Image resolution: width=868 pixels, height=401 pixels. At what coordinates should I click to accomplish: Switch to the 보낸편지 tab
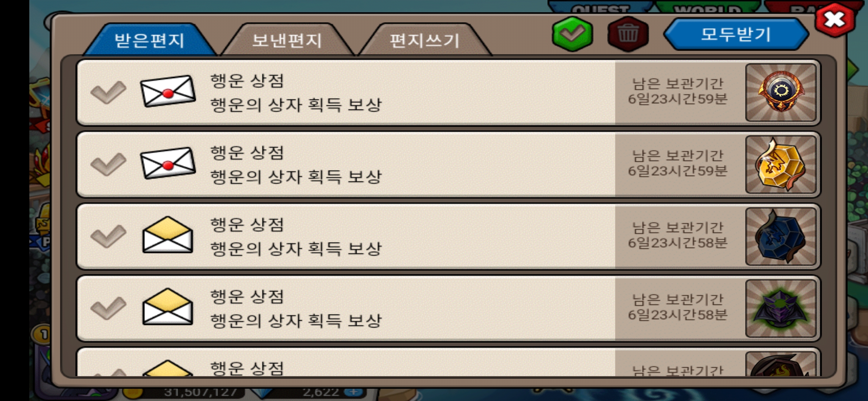coord(287,40)
